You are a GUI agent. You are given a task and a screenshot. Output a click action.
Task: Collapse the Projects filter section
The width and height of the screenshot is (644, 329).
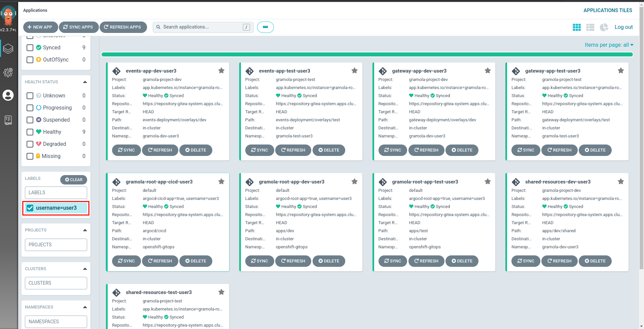pos(85,230)
